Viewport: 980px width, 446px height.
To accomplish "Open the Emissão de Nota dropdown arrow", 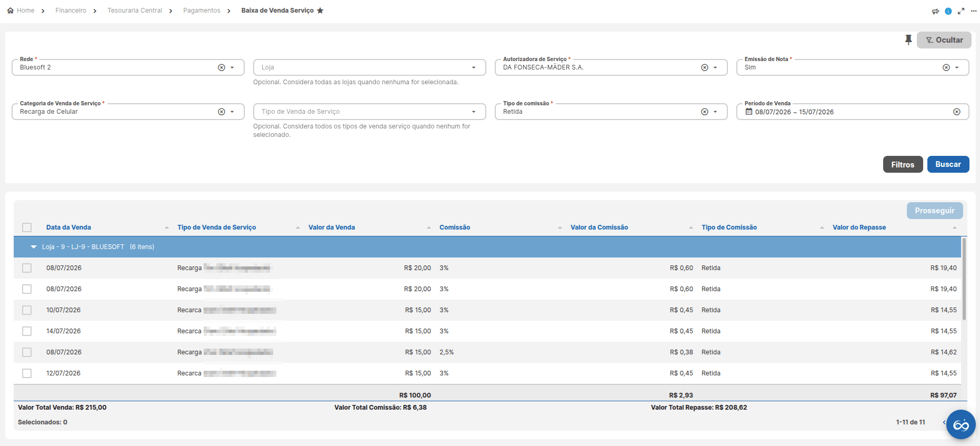I will pos(957,67).
